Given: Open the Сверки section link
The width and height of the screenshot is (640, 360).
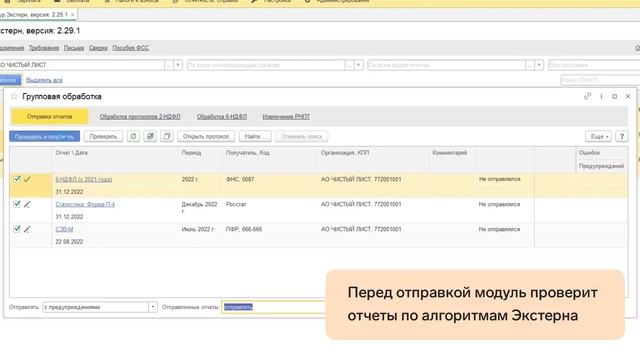Looking at the screenshot, I should coord(98,48).
